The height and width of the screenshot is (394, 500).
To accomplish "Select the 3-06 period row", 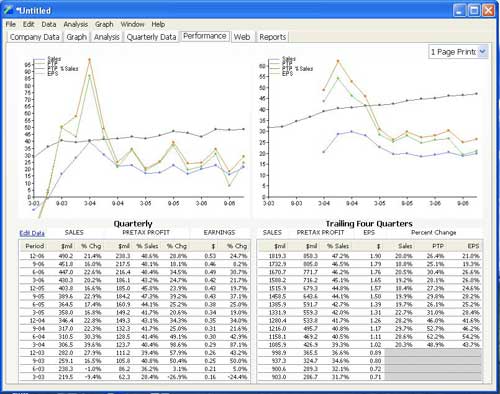I will pos(135,280).
